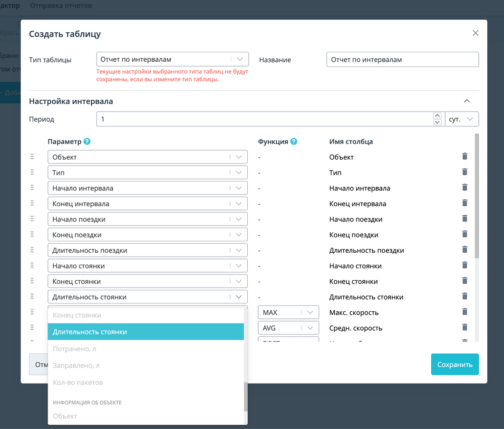Open the Конец интервала parameter dropdown
The image size is (504, 429).
point(147,204)
